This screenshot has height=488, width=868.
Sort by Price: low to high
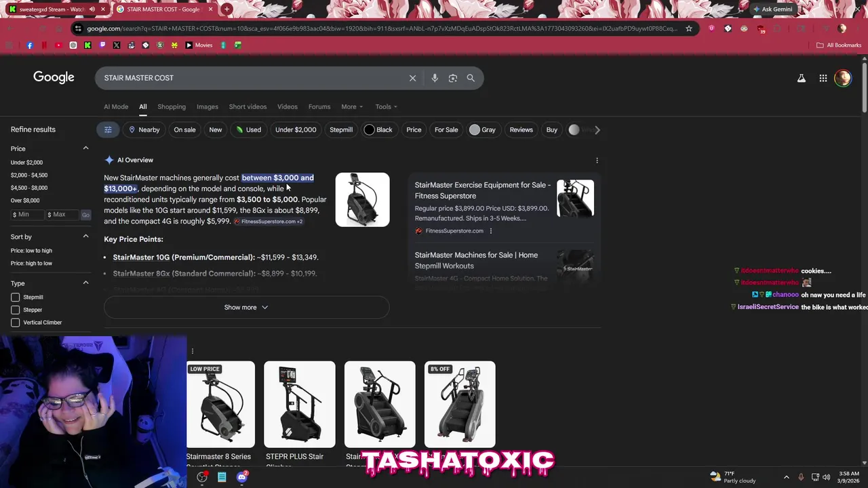pos(31,251)
